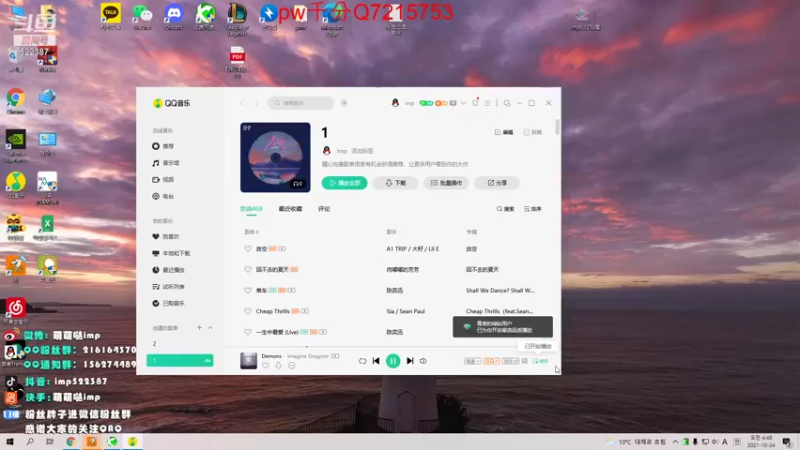Screen dimensions: 800x450
Task: Open the Windows Start menu
Action: pos(10,442)
